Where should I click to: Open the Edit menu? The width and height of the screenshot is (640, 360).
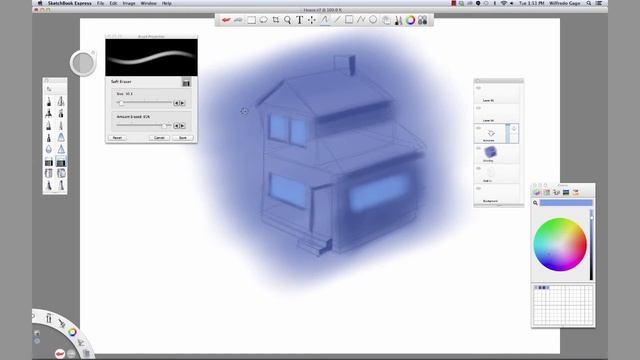pos(113,3)
